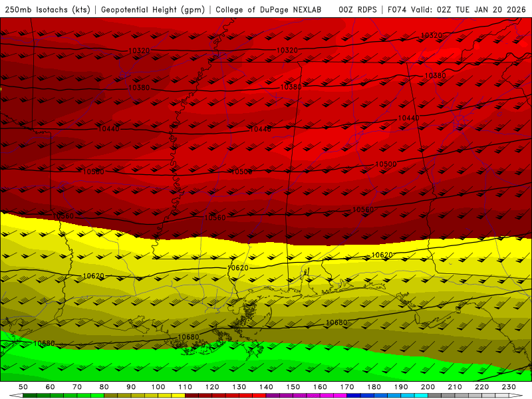Select the 70 knots legend value
Viewport: 532px width, 399px height.
pos(77,387)
